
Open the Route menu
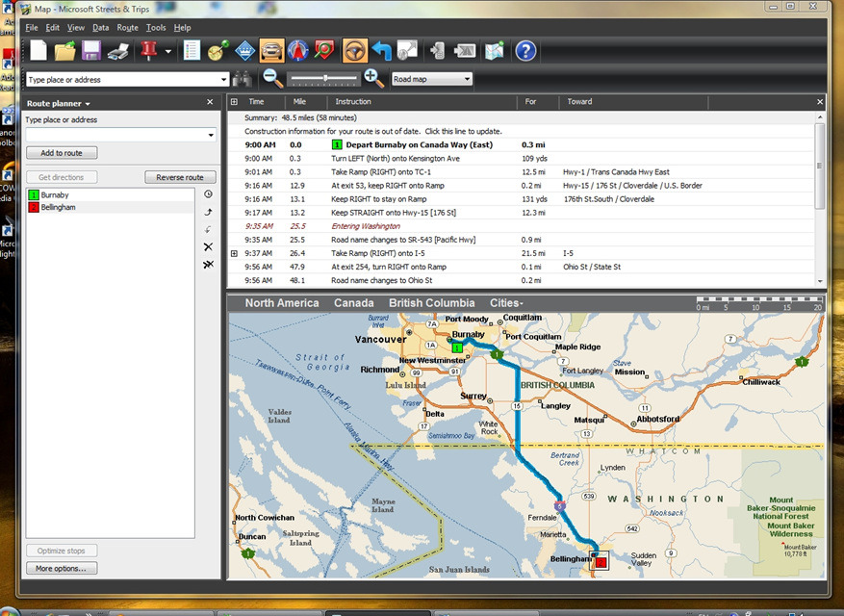(127, 28)
